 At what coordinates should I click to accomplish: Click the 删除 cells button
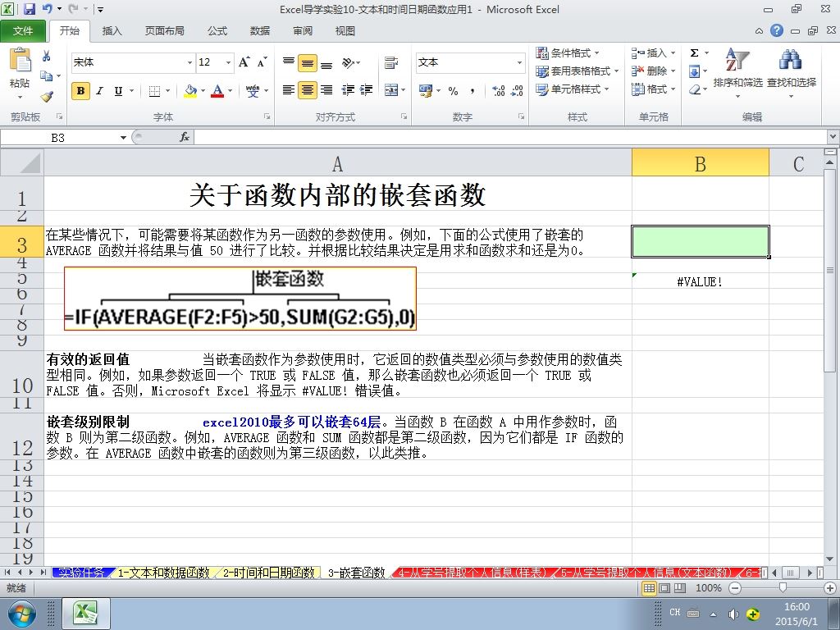tap(654, 71)
